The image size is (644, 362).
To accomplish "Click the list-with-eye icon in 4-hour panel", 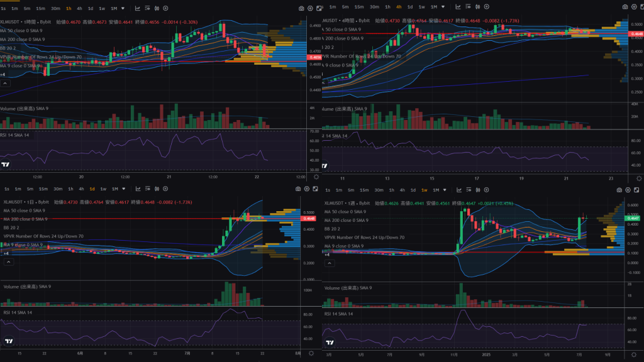I will coord(468,6).
